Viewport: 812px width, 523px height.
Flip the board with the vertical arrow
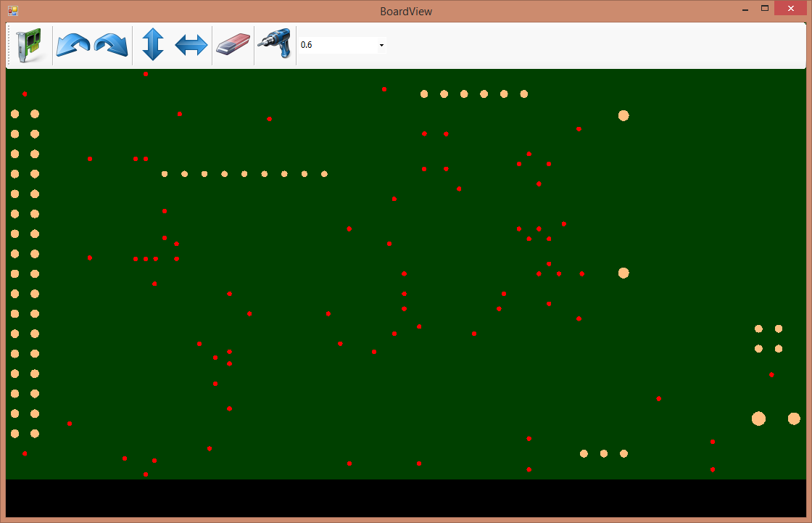[152, 45]
